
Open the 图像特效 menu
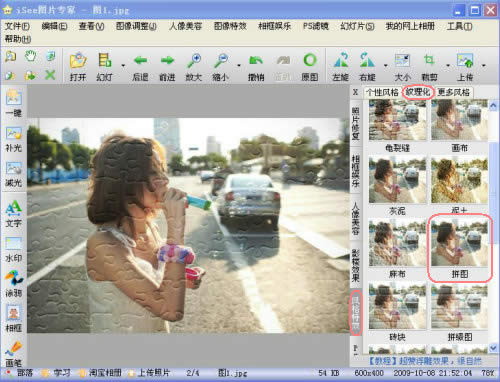point(230,26)
